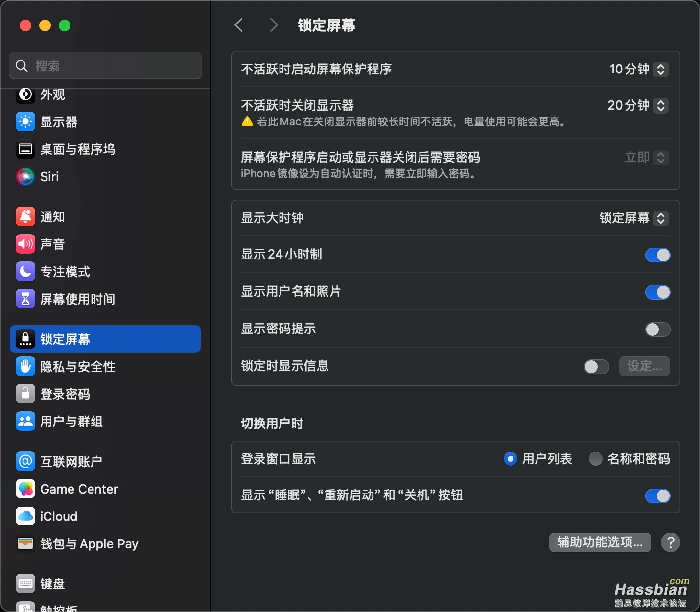This screenshot has width=700, height=612.
Task: Select 桌面与程序坞 sidebar label
Action: (x=78, y=149)
